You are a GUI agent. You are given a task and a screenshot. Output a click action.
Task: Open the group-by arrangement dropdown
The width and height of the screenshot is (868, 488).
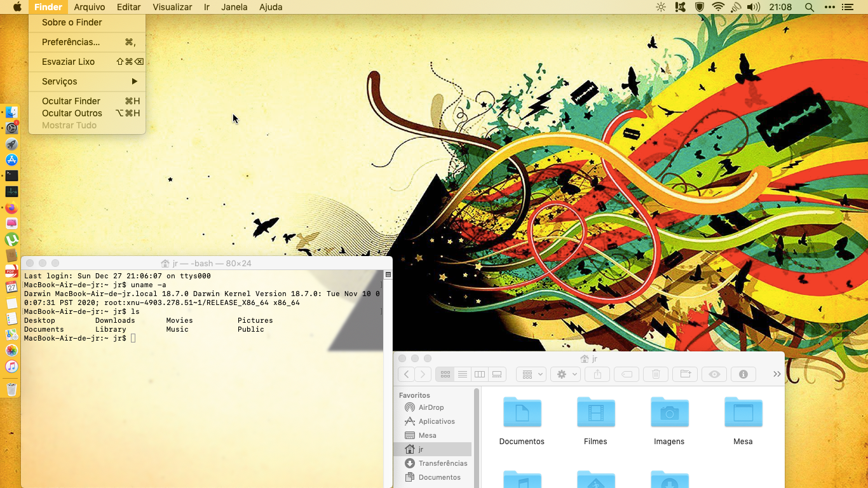(x=531, y=374)
